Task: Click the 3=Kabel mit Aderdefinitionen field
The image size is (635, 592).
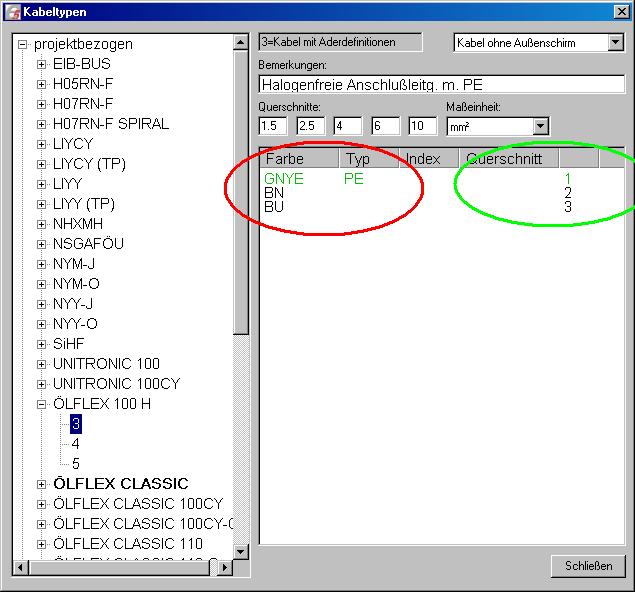Action: click(340, 42)
